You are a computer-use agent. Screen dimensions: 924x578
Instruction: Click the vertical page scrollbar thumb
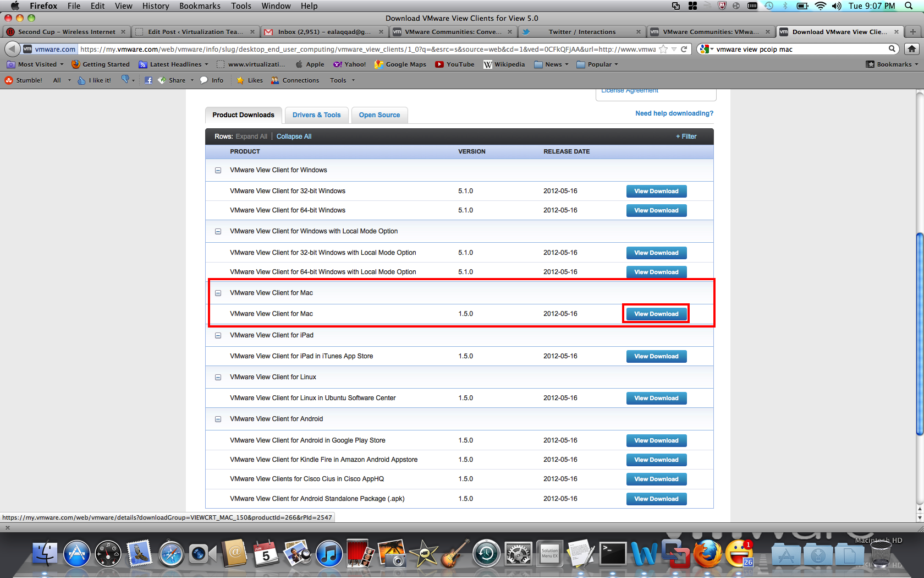coord(919,334)
